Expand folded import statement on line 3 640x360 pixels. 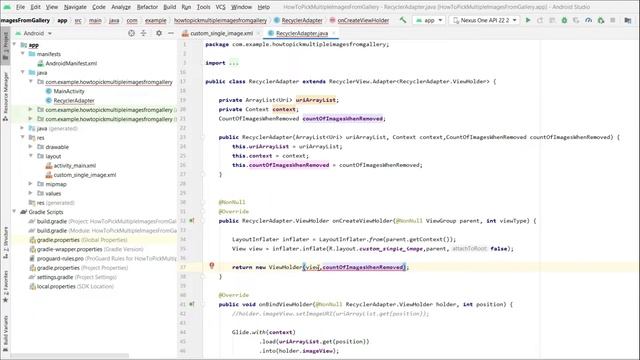click(x=233, y=63)
